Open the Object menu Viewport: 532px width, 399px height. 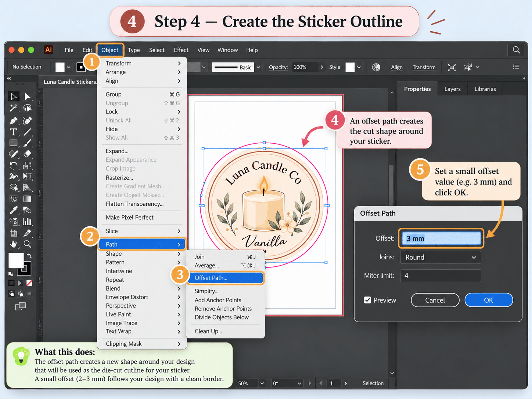(110, 50)
